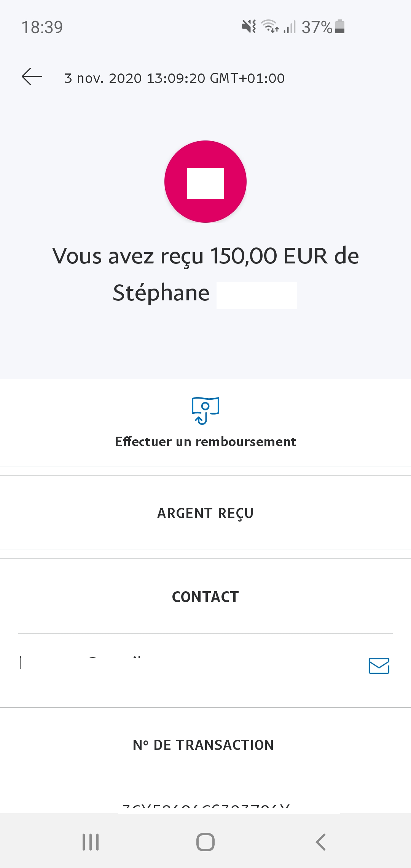This screenshot has height=868, width=411.
Task: Tap the Wi-Fi status bar icon
Action: 269,27
